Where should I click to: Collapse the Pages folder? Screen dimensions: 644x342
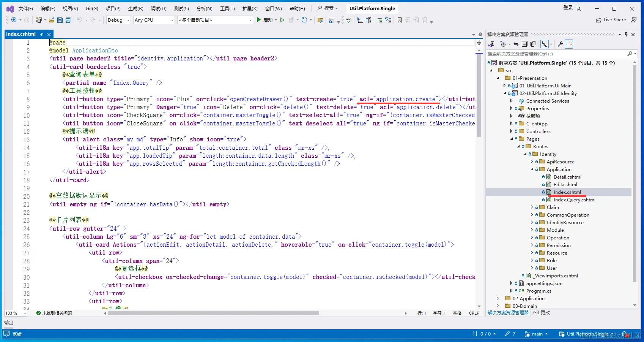tap(512, 139)
